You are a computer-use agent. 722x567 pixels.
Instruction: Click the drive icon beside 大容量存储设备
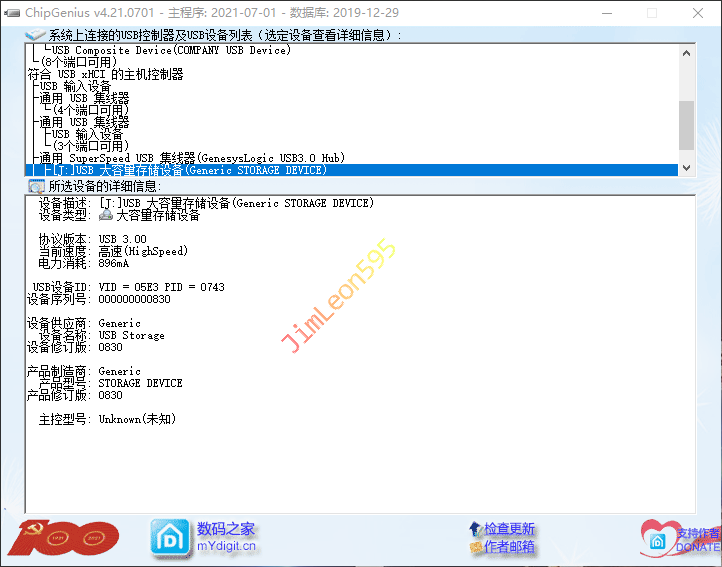[106, 215]
